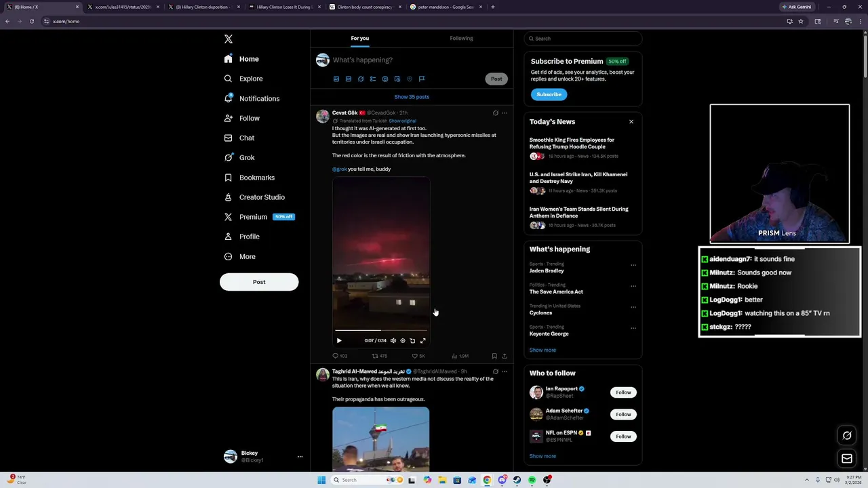Click the X search box
Image resolution: width=868 pixels, height=488 pixels.
pyautogui.click(x=583, y=39)
